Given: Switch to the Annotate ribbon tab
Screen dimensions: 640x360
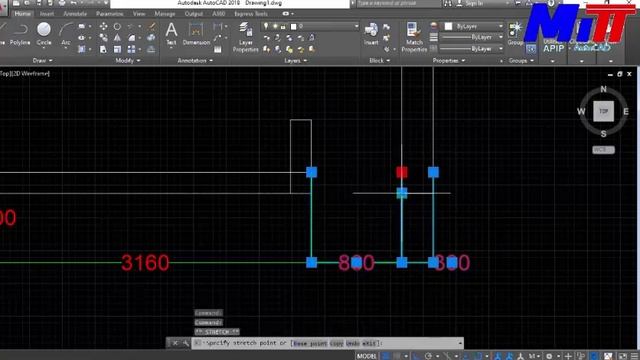Looking at the screenshot, I should (75, 13).
